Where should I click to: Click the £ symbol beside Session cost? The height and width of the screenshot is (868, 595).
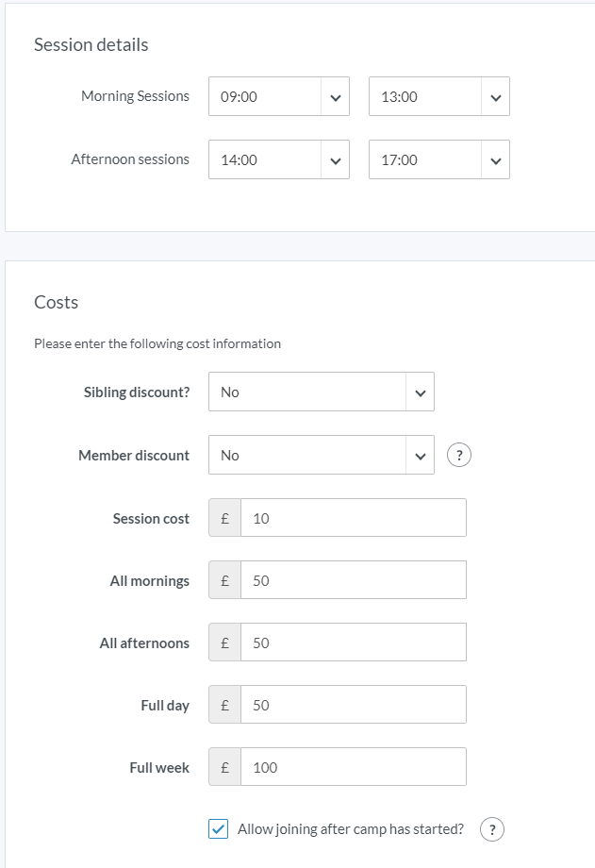click(x=224, y=518)
